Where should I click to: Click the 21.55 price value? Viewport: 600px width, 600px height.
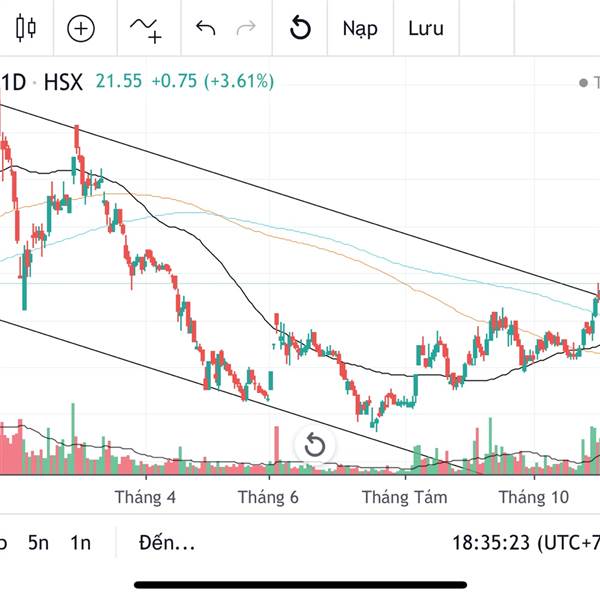coord(119,82)
